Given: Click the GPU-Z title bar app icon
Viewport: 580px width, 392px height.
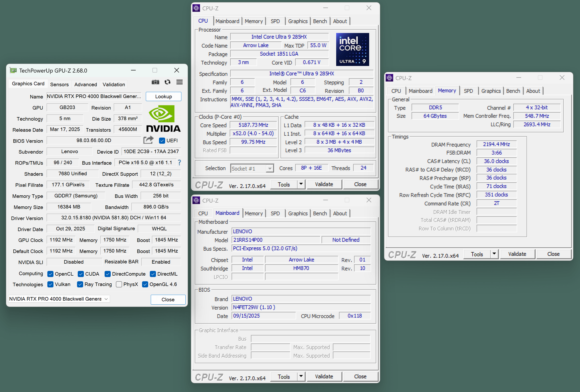Looking at the screenshot, I should tap(13, 71).
